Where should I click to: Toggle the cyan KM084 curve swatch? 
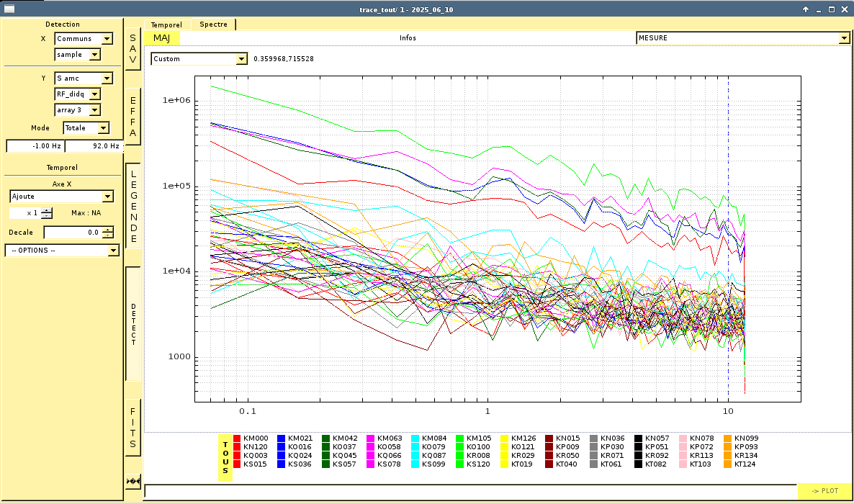click(x=415, y=438)
